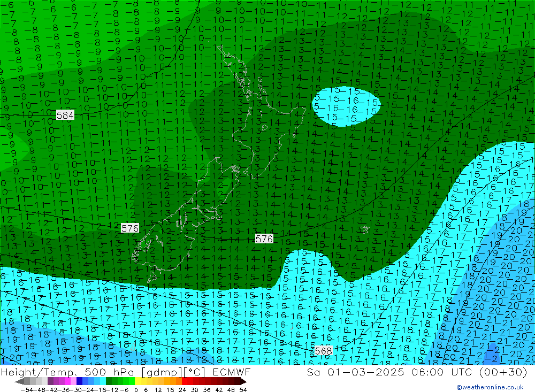Click the Sa 01-03-2025 06:00 UTC date text

click(417, 372)
